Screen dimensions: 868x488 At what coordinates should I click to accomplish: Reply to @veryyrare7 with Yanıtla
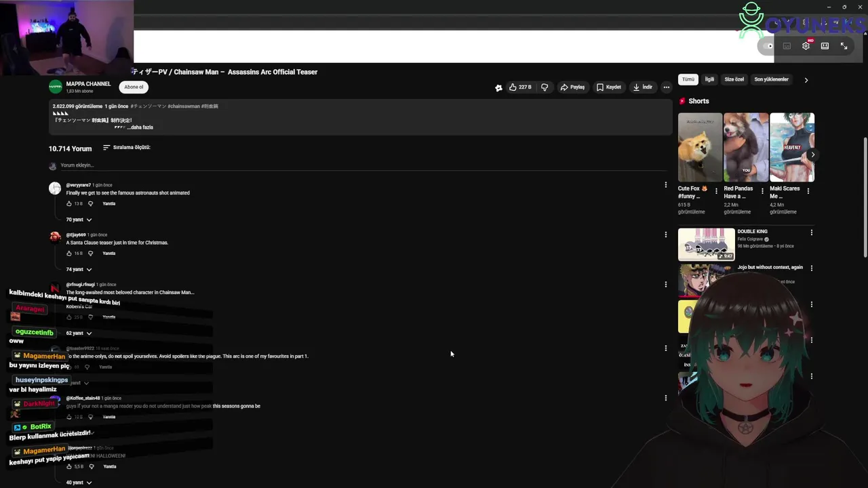[x=108, y=203]
